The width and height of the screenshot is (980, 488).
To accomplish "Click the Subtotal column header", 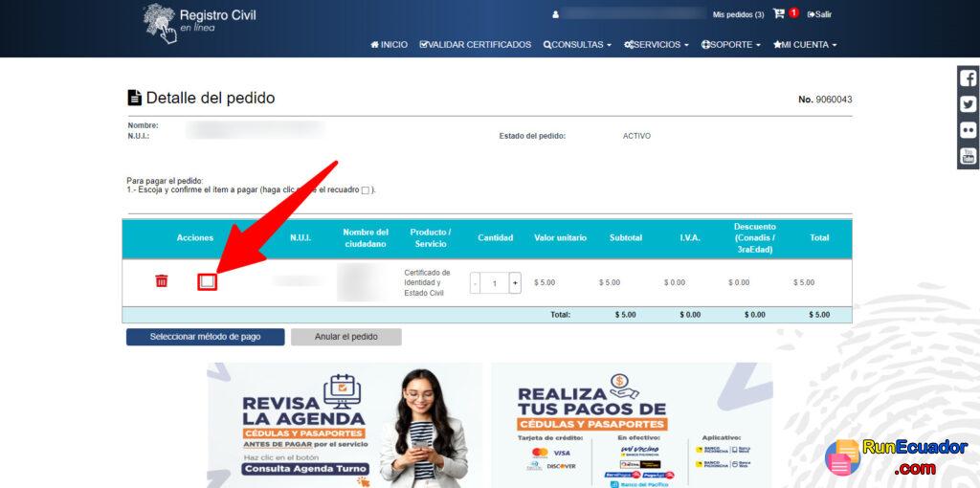I will pos(626,238).
